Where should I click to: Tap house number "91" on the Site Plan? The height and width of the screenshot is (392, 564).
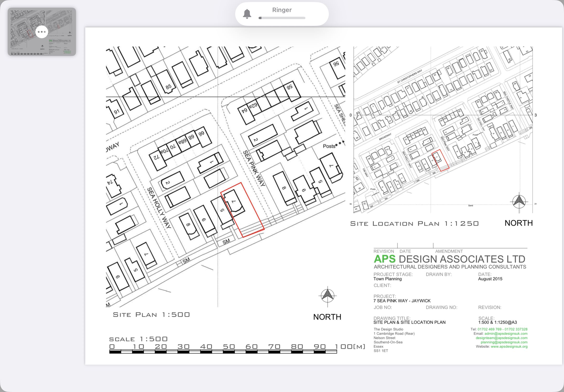pos(117,112)
